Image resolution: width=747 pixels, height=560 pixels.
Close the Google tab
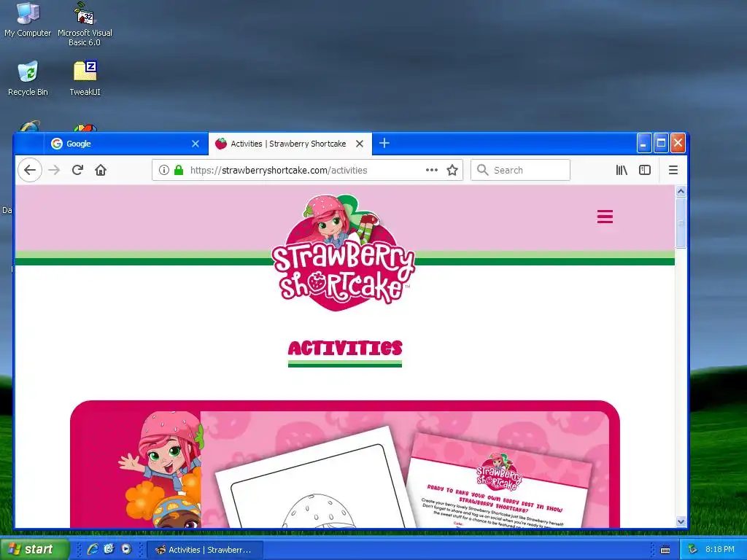[x=196, y=144]
